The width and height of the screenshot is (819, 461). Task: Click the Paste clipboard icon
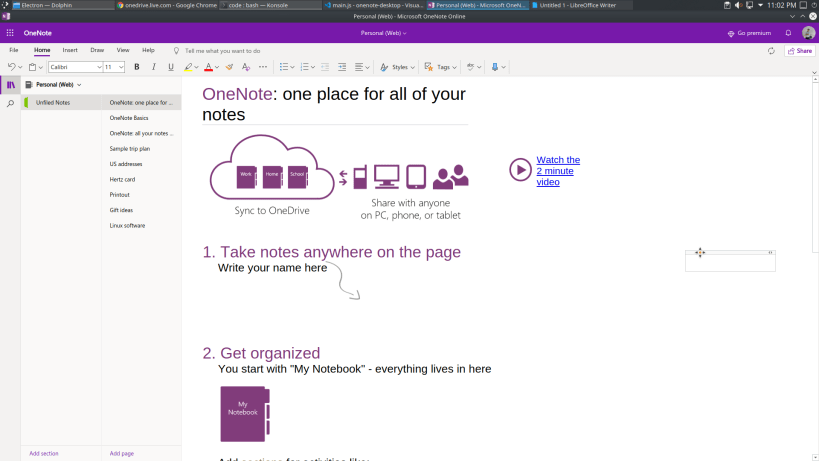point(32,67)
